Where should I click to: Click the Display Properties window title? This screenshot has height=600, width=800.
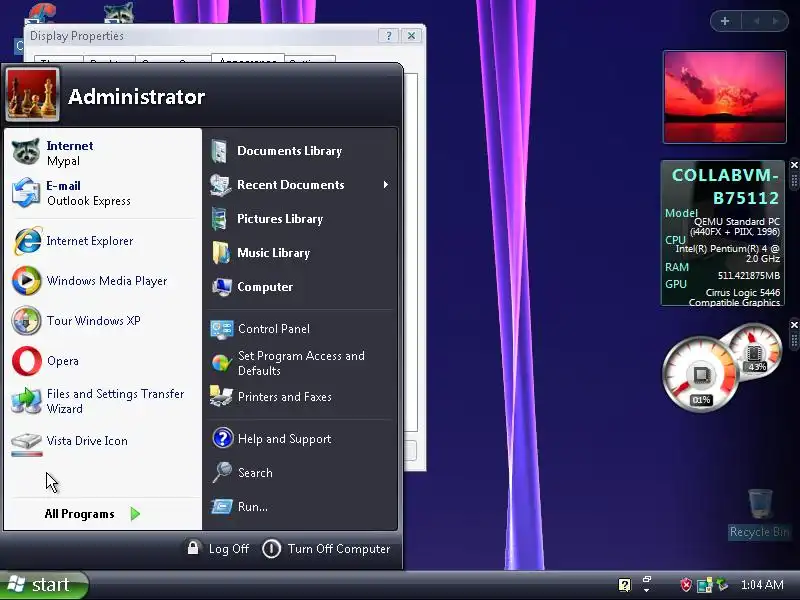(77, 36)
